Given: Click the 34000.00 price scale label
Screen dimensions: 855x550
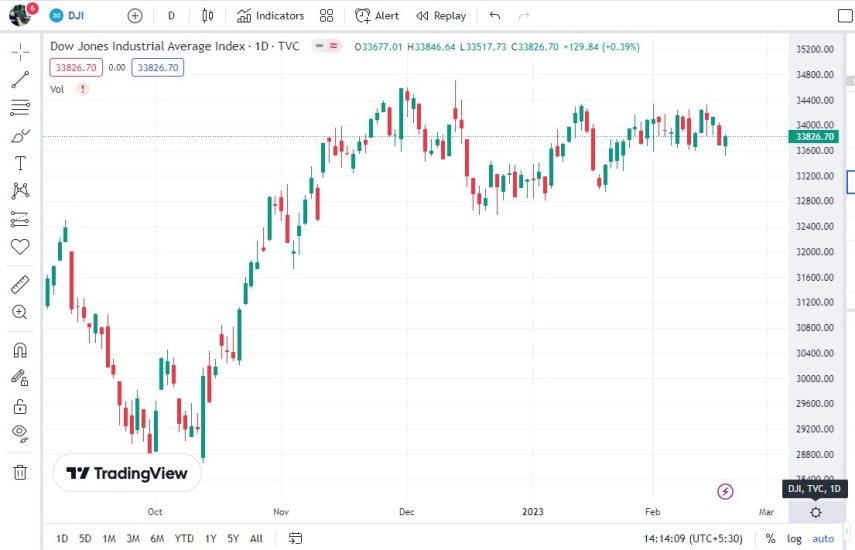Looking at the screenshot, I should pos(815,125).
